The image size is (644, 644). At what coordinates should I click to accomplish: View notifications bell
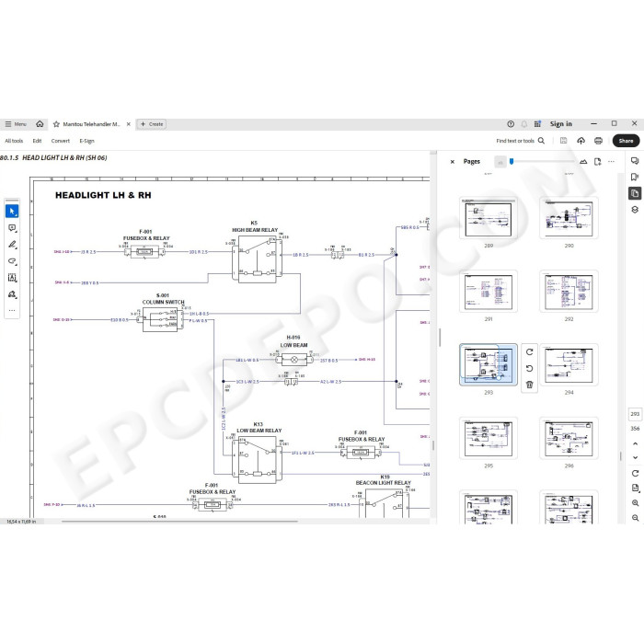[x=524, y=124]
